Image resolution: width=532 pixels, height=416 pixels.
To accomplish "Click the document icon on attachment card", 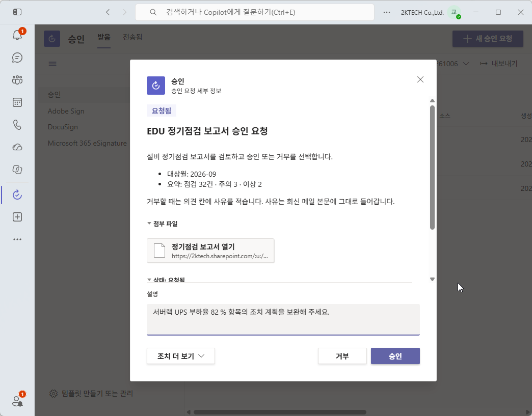I will coord(159,251).
